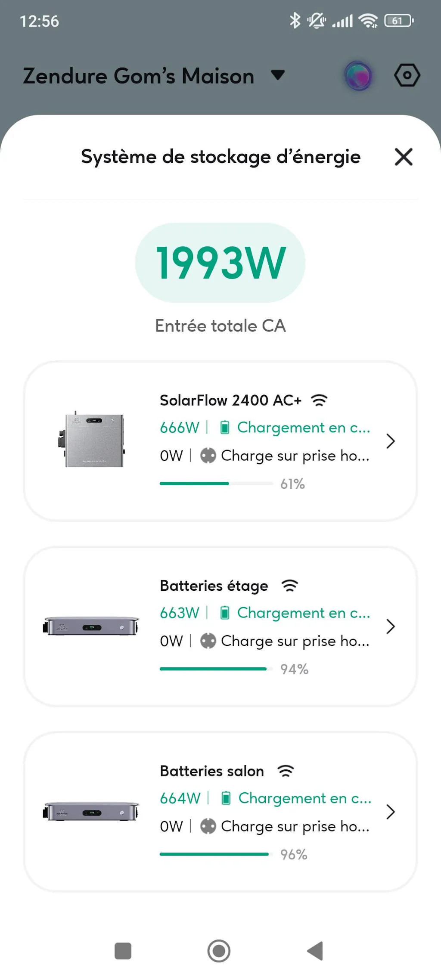The image size is (441, 980).
Task: Tap the Wi-Fi icon beside Batteries étage
Action: point(289,586)
